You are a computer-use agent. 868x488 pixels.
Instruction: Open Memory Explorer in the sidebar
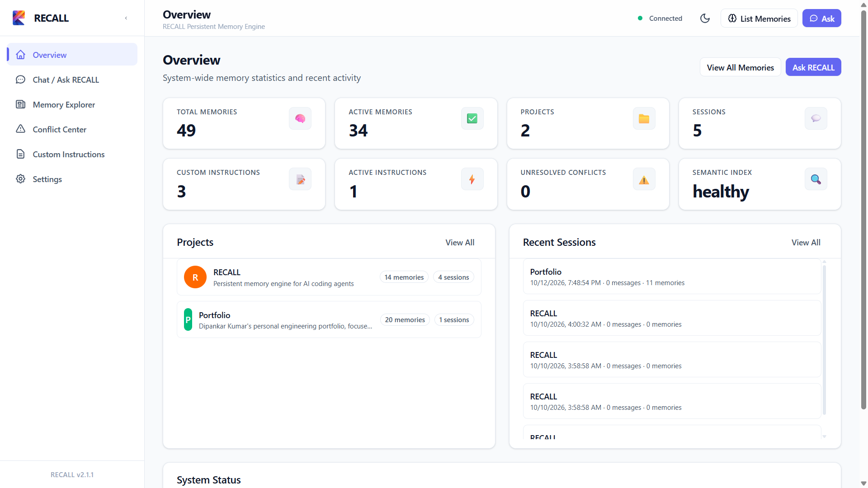click(x=72, y=104)
